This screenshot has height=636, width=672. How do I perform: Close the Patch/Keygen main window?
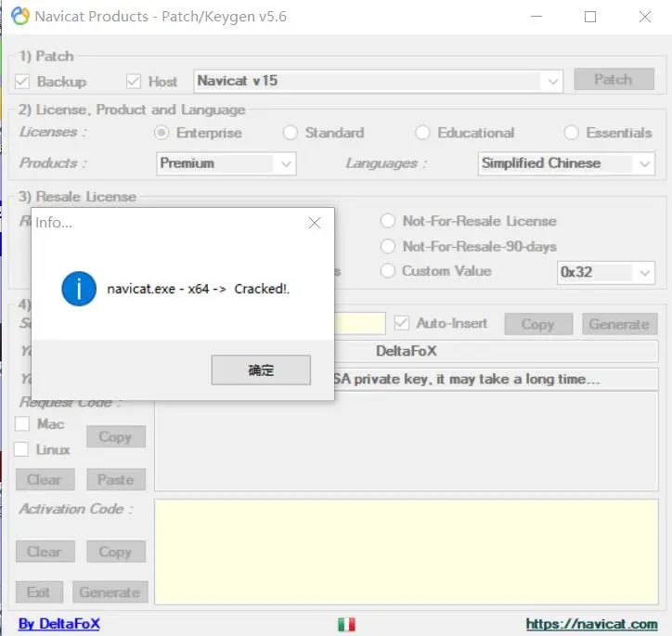tap(645, 17)
